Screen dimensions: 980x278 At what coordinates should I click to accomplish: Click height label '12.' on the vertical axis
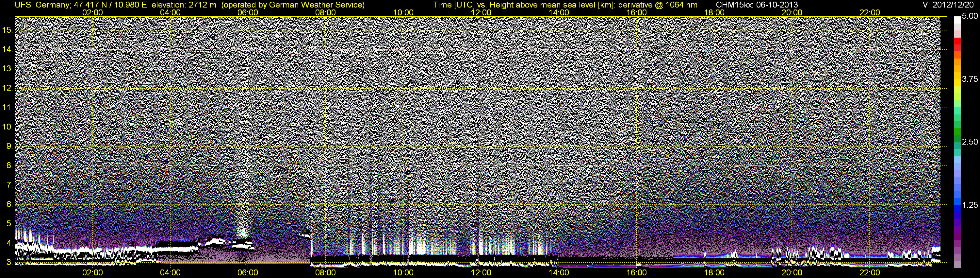coord(8,88)
